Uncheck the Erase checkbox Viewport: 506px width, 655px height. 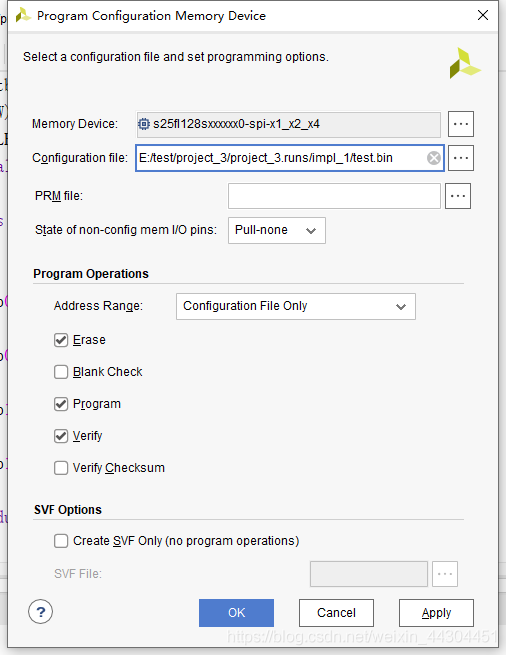[x=61, y=340]
